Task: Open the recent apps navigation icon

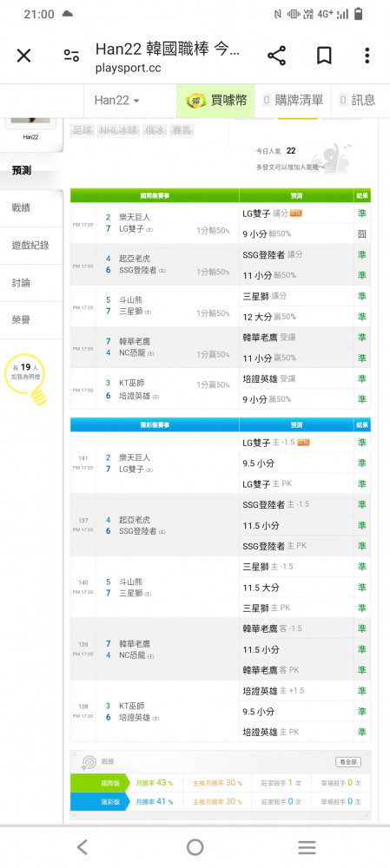Action: click(x=307, y=847)
